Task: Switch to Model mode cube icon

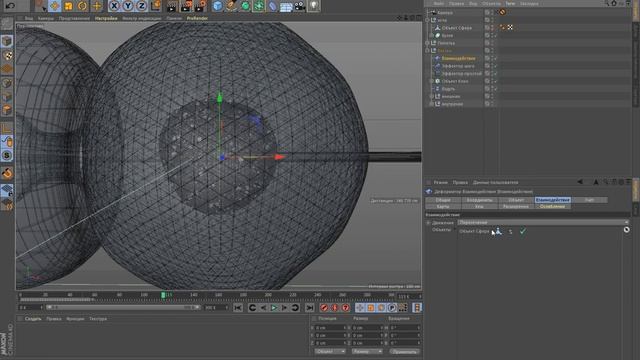Action: (7, 41)
